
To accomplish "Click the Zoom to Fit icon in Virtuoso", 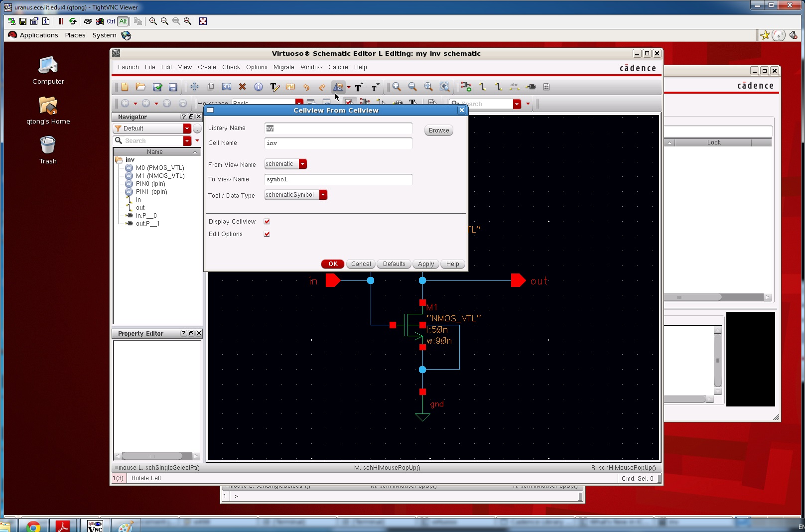I will click(x=428, y=87).
